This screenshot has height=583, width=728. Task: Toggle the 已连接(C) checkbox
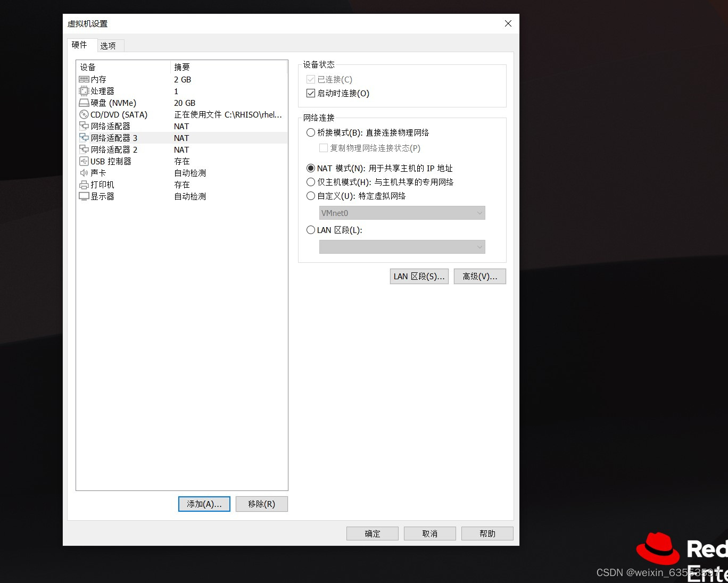click(x=311, y=79)
